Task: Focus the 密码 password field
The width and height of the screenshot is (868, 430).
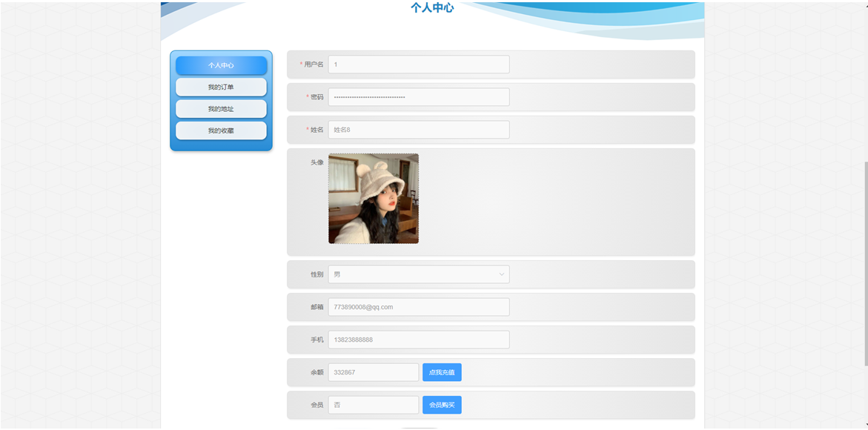Action: pyautogui.click(x=419, y=97)
